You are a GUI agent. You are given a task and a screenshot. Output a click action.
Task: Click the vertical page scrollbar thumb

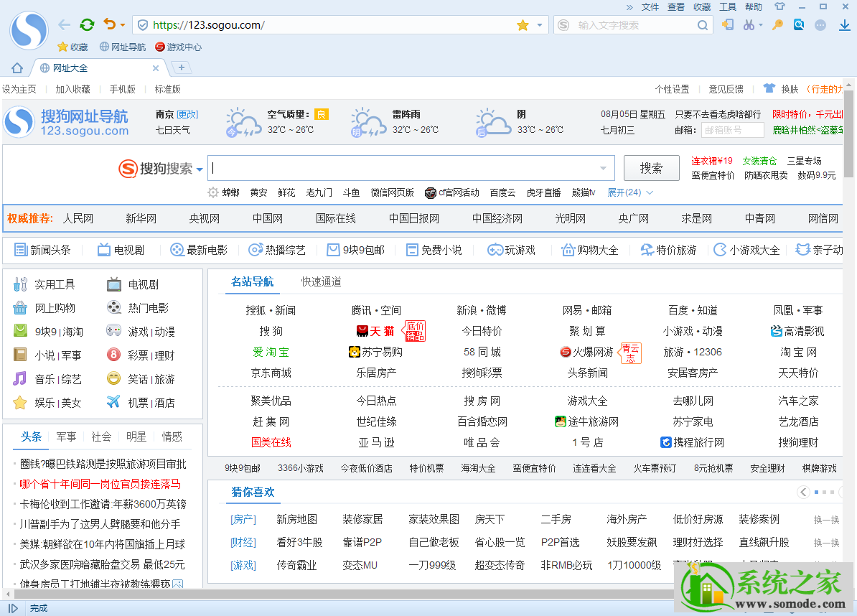point(848,134)
